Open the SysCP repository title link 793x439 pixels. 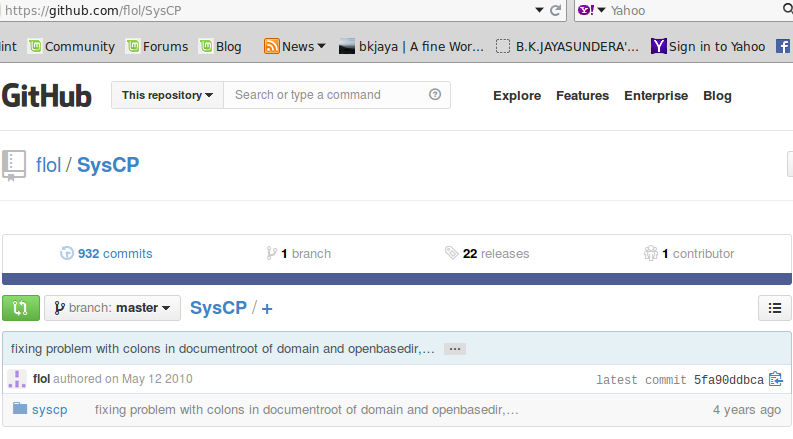[108, 165]
